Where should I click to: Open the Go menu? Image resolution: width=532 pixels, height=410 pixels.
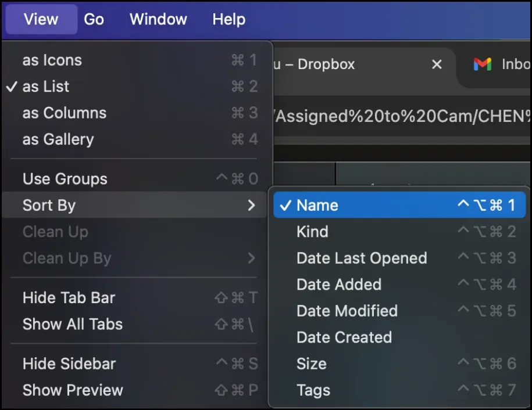94,19
